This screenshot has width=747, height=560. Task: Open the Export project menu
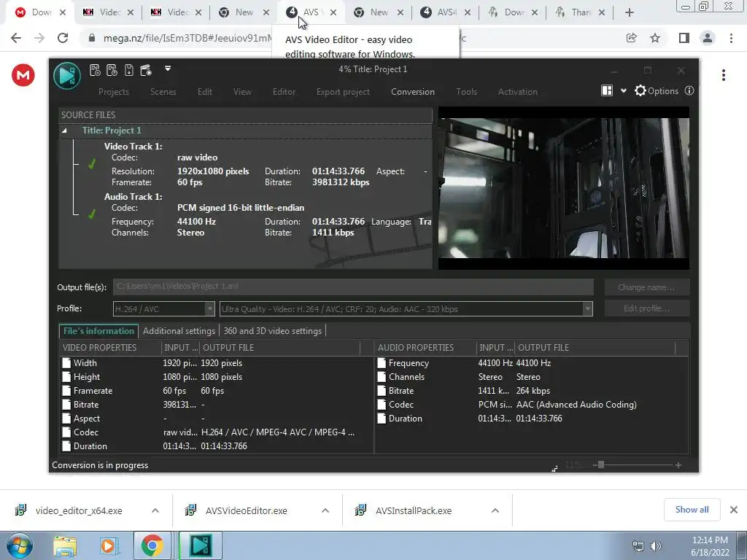(x=343, y=92)
